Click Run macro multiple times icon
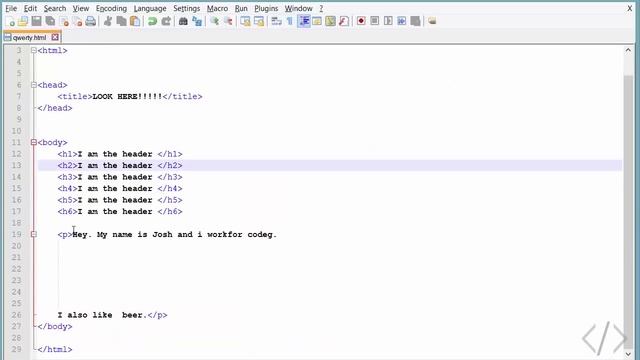This screenshot has height=360, width=640. [x=402, y=21]
